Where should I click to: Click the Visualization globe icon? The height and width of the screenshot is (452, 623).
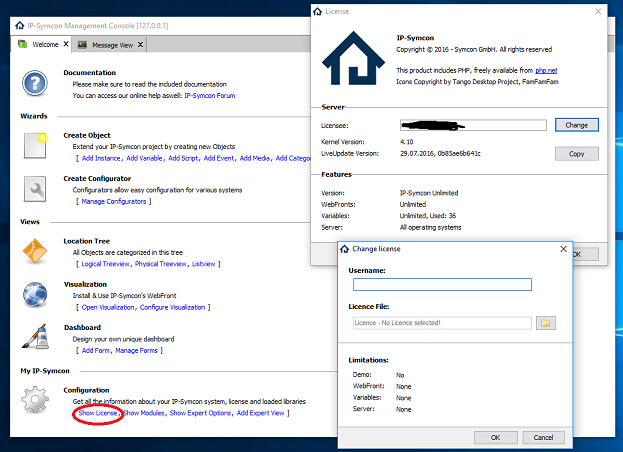point(35,295)
